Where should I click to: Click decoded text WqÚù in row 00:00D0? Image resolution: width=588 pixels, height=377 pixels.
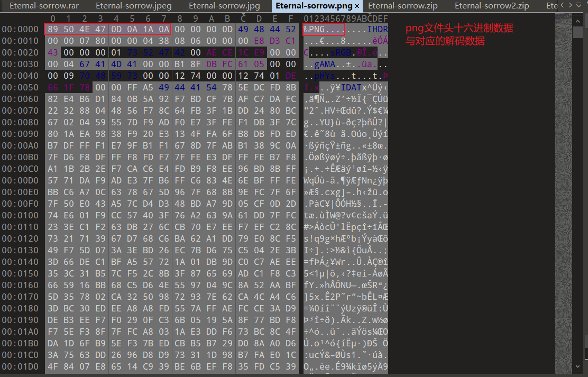314,180
